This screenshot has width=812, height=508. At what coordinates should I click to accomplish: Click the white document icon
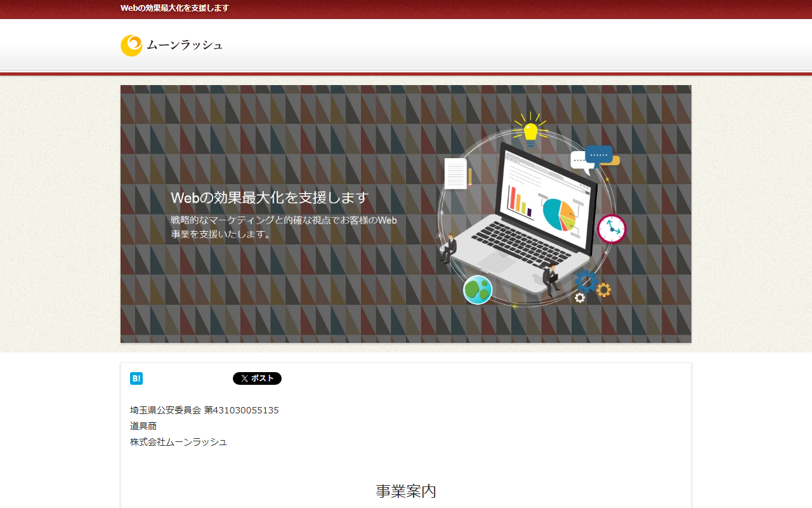point(455,173)
